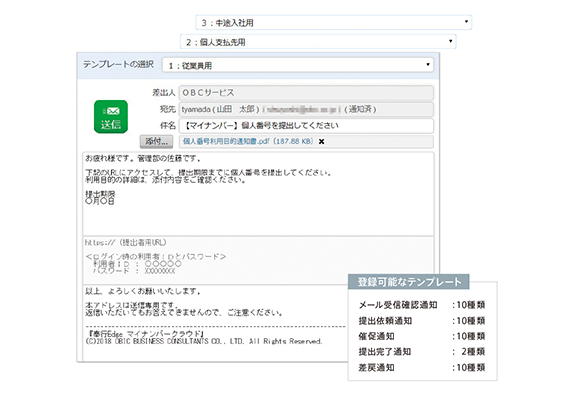Click the 宛先 field with tyamada

pos(306,109)
